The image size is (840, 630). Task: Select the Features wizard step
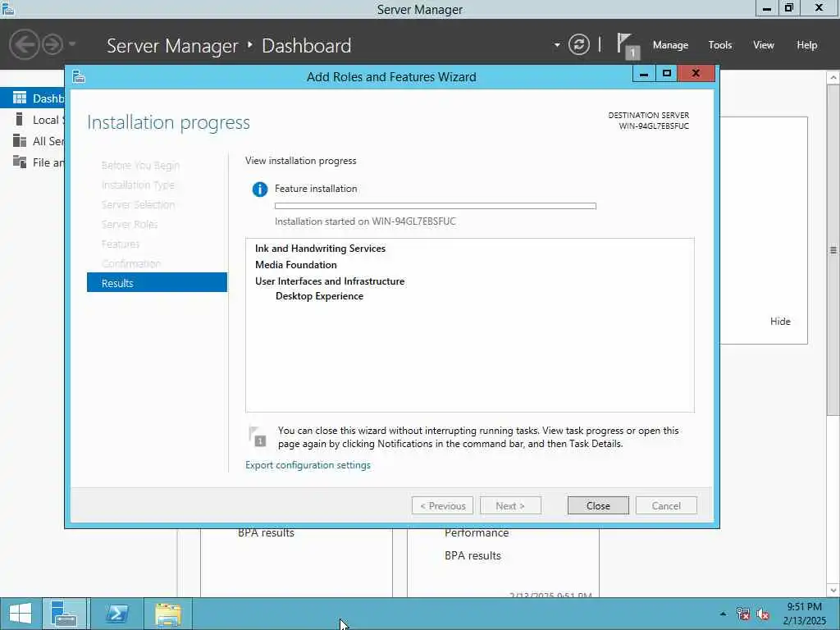click(x=121, y=244)
